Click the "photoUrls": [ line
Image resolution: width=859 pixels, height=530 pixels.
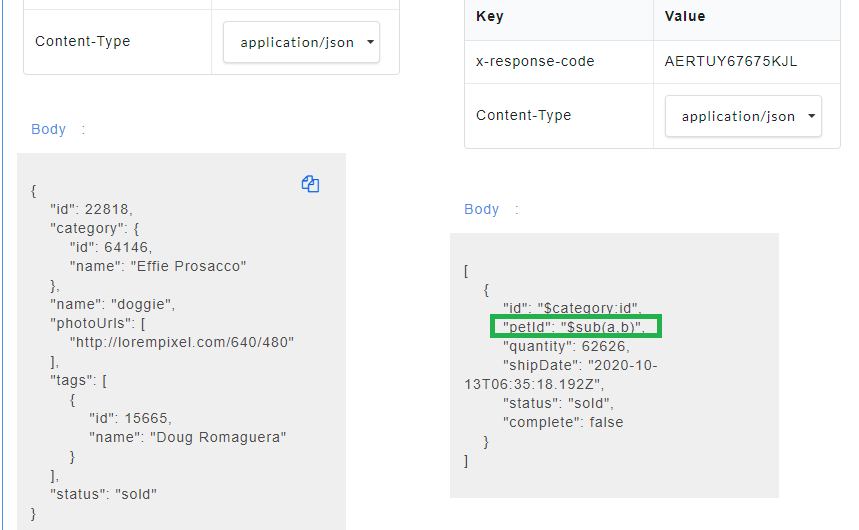click(98, 323)
